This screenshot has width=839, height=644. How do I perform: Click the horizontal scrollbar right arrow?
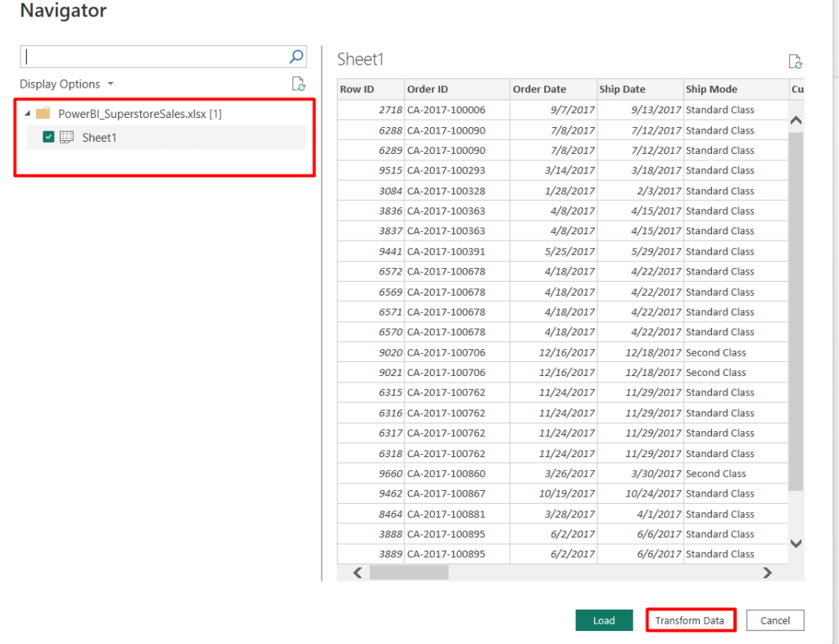point(767,573)
